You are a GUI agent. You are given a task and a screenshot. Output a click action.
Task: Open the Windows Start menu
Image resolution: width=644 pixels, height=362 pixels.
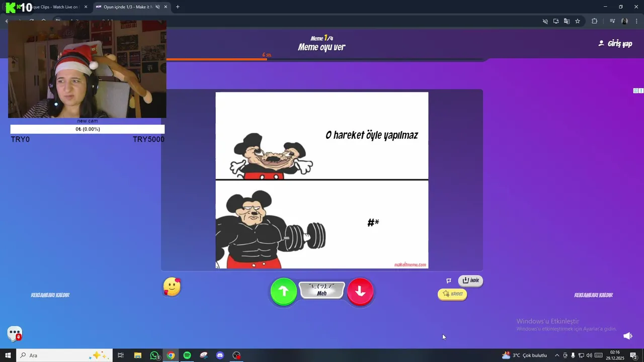[8, 355]
